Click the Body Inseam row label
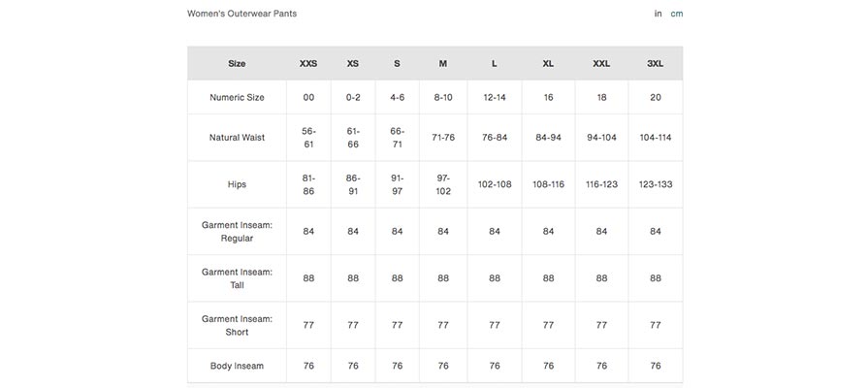 [237, 366]
